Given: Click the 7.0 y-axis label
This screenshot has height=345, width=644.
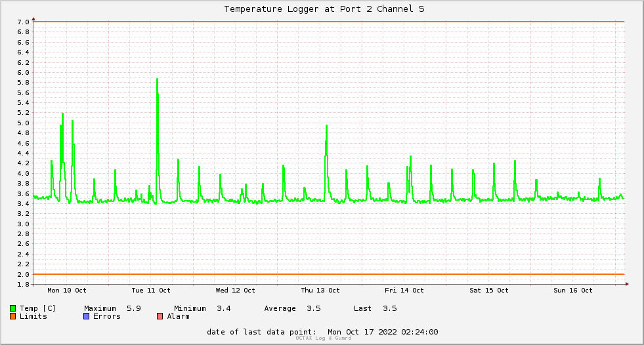Looking at the screenshot, I should (24, 22).
